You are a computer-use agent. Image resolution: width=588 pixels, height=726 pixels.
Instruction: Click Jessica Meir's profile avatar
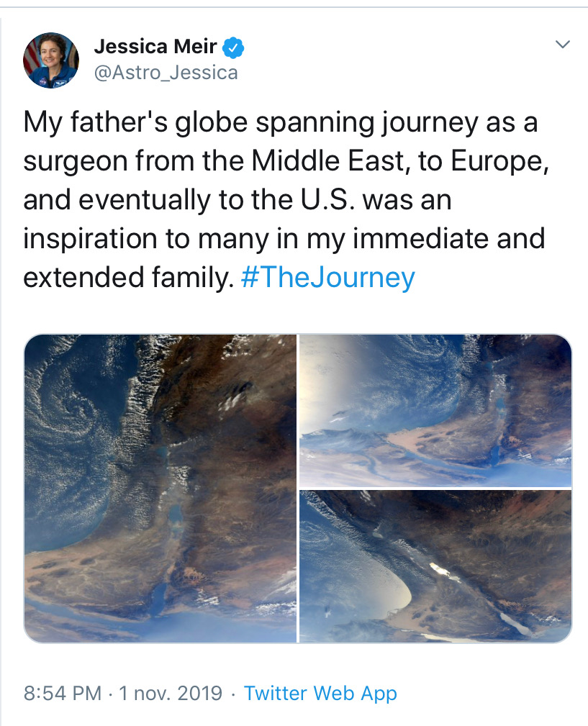tap(51, 60)
